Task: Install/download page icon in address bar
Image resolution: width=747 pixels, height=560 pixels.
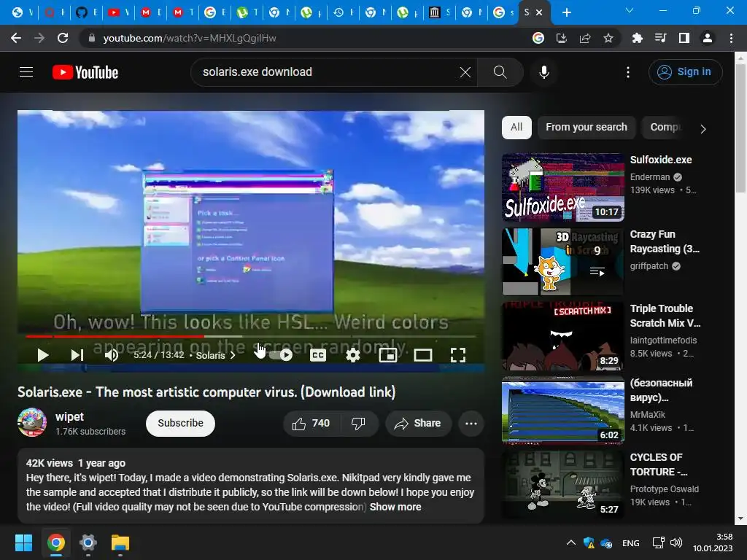Action: (x=562, y=38)
